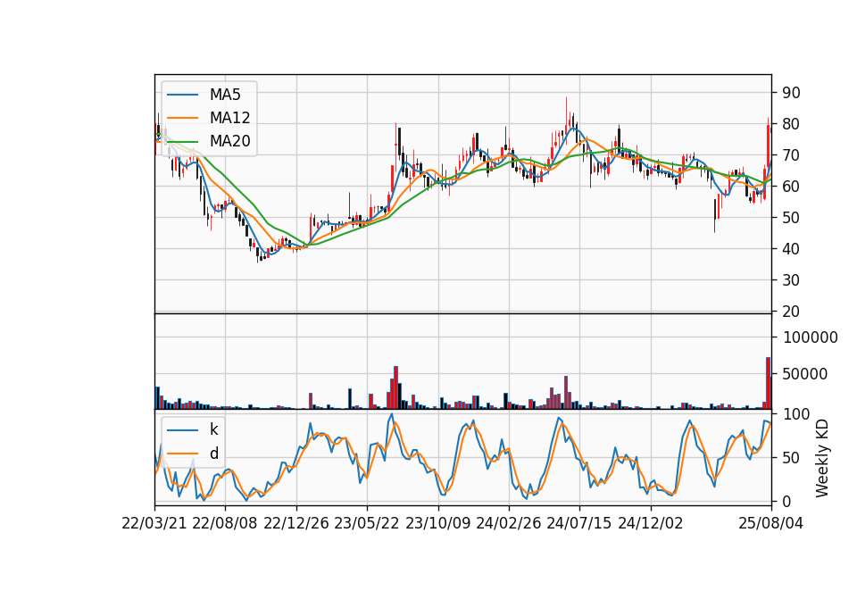This screenshot has height=616, width=857.
Task: Click the KD axis value 100
Action: pyautogui.click(x=796, y=414)
